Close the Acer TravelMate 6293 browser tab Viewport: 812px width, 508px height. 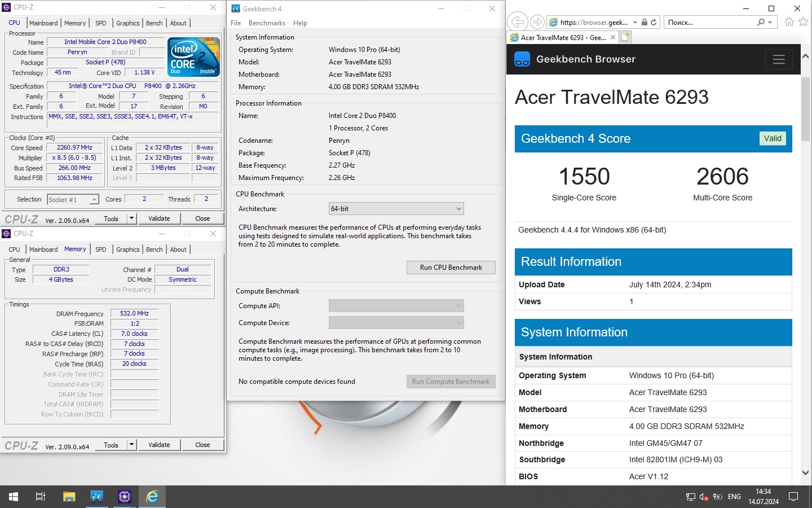tap(613, 37)
